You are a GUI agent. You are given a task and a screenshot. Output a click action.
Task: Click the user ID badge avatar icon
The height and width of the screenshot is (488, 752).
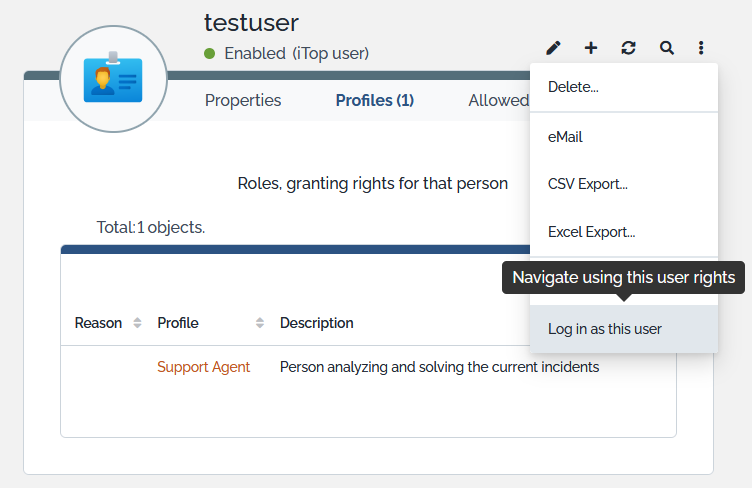(x=113, y=79)
